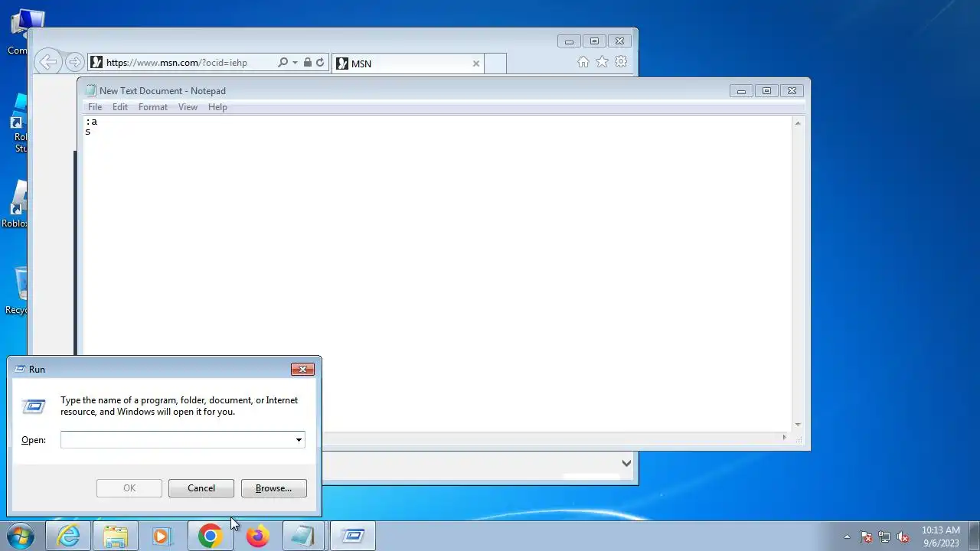Click the Run taskbar icon
This screenshot has width=980, height=551.
(x=352, y=536)
